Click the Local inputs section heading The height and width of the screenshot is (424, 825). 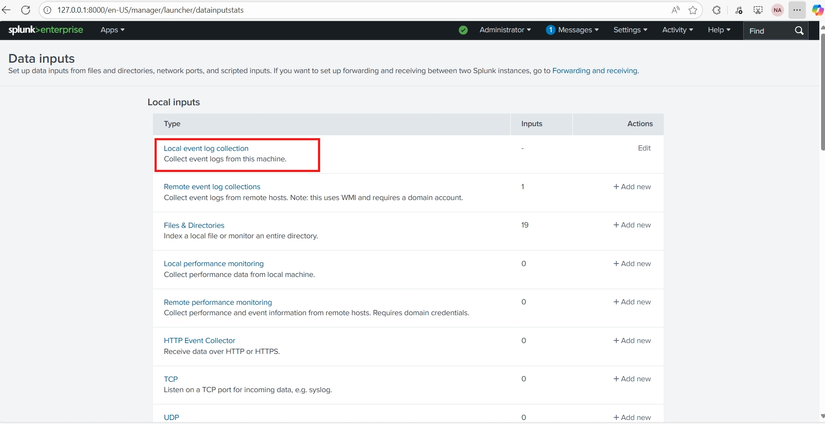pos(174,102)
